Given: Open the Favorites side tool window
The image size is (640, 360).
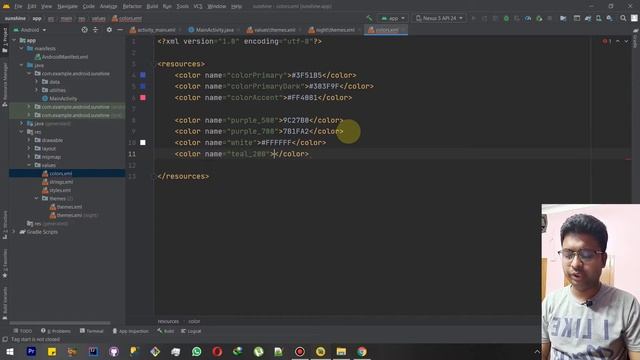Looking at the screenshot, I should [5, 263].
